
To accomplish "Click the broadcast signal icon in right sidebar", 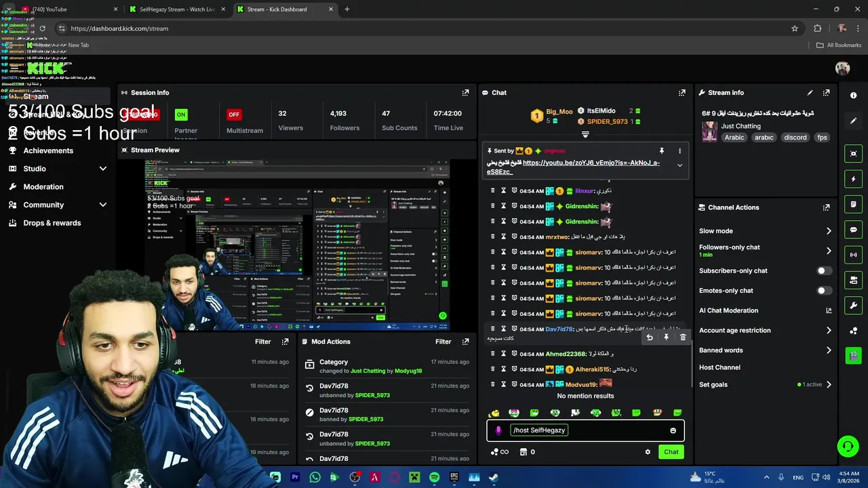I will [854, 255].
